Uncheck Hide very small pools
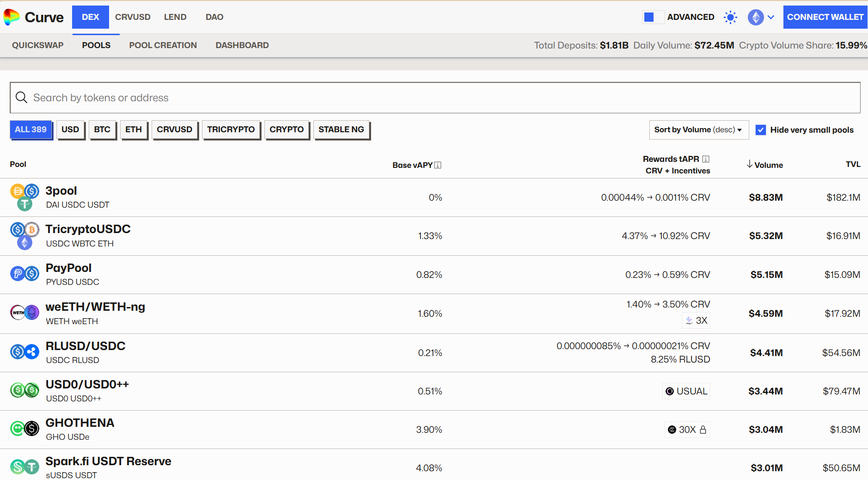 click(x=760, y=130)
